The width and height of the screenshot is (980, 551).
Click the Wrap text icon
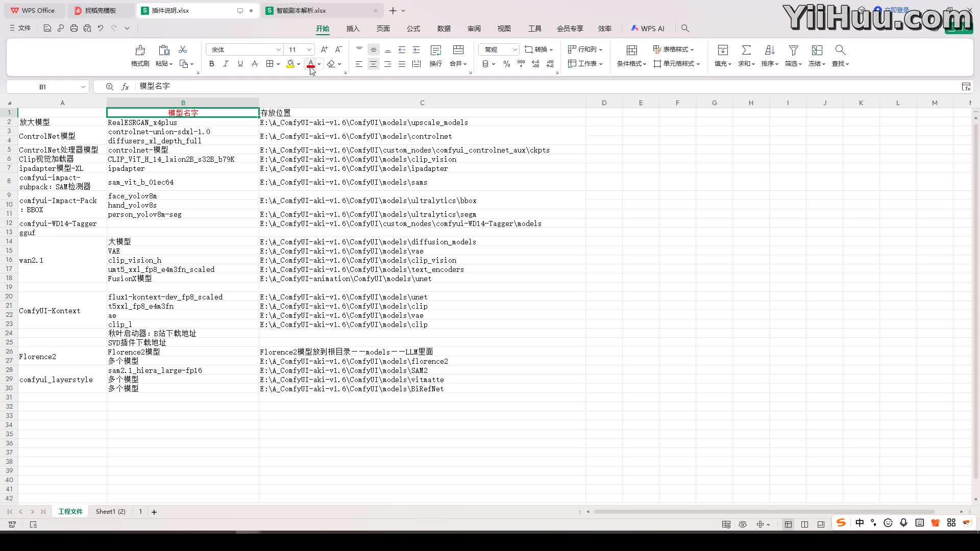tap(435, 50)
